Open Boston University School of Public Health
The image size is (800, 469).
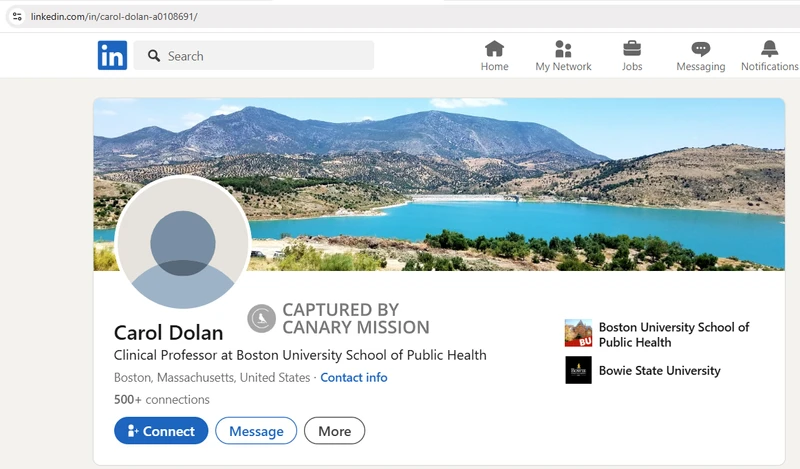(673, 334)
